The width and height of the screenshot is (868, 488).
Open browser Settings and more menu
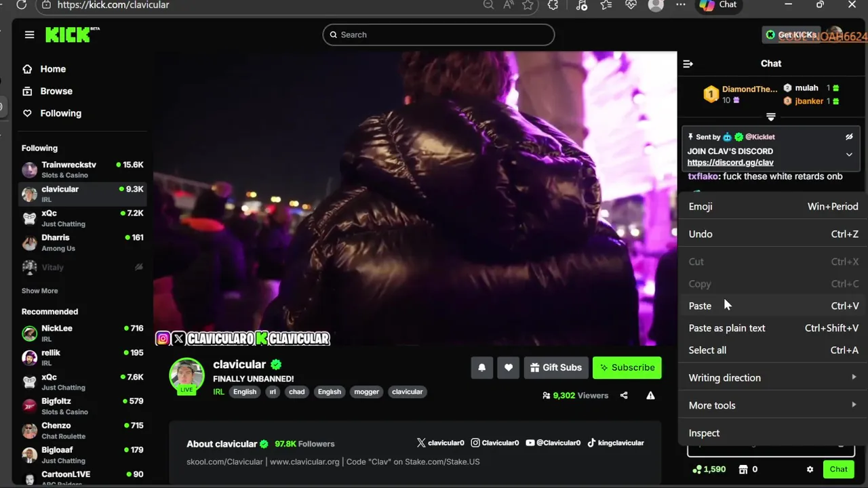(681, 5)
